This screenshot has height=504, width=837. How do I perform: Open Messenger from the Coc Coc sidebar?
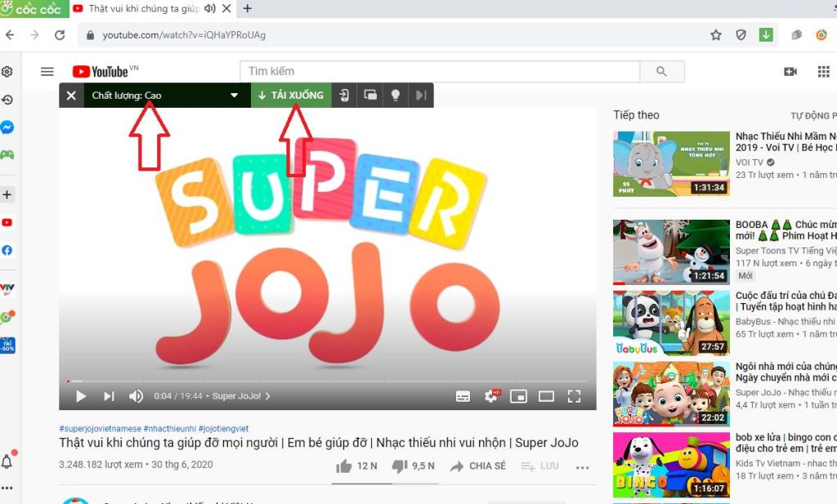pyautogui.click(x=7, y=127)
